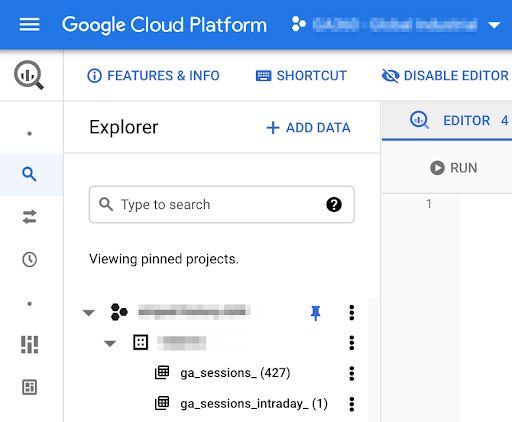The height and width of the screenshot is (422, 512).
Task: Click the pinned project hexagon icon
Action: click(x=119, y=312)
